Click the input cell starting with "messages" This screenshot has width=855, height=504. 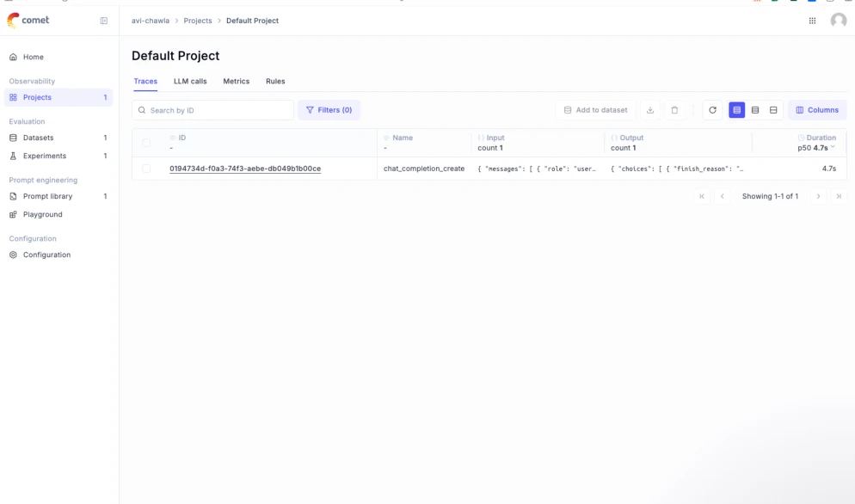click(x=537, y=169)
